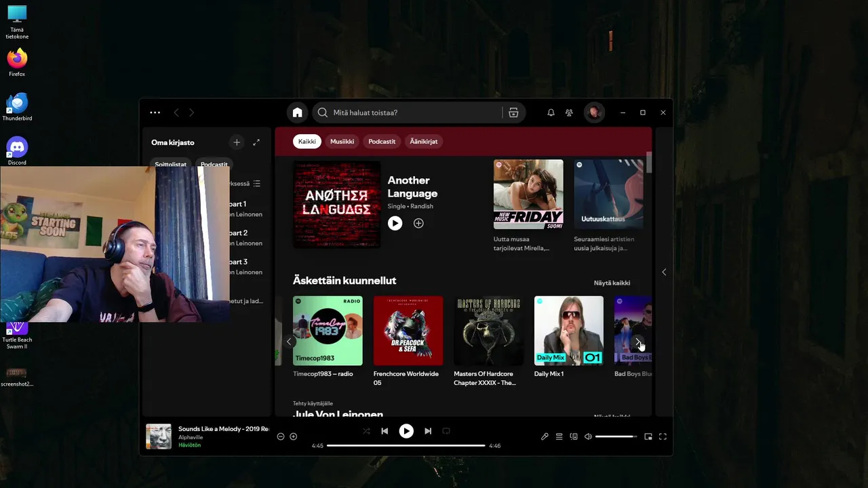Skip to the previous track
This screenshot has height=488, width=868.
click(x=384, y=431)
